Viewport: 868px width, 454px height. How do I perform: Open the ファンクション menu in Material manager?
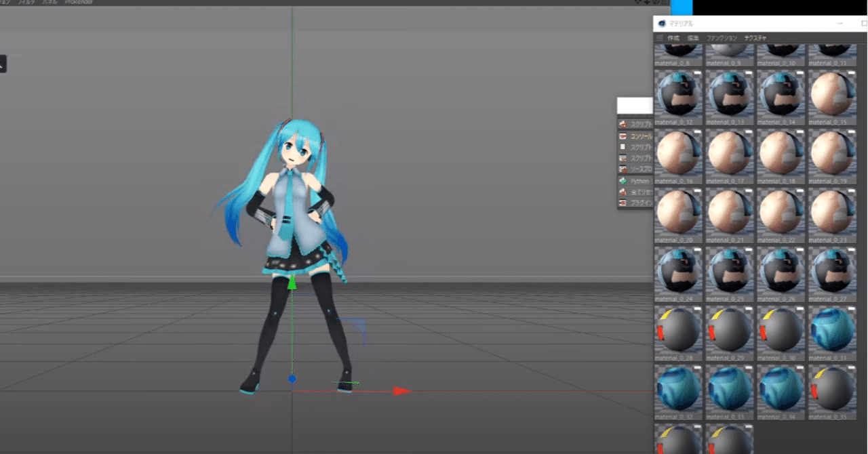click(722, 39)
